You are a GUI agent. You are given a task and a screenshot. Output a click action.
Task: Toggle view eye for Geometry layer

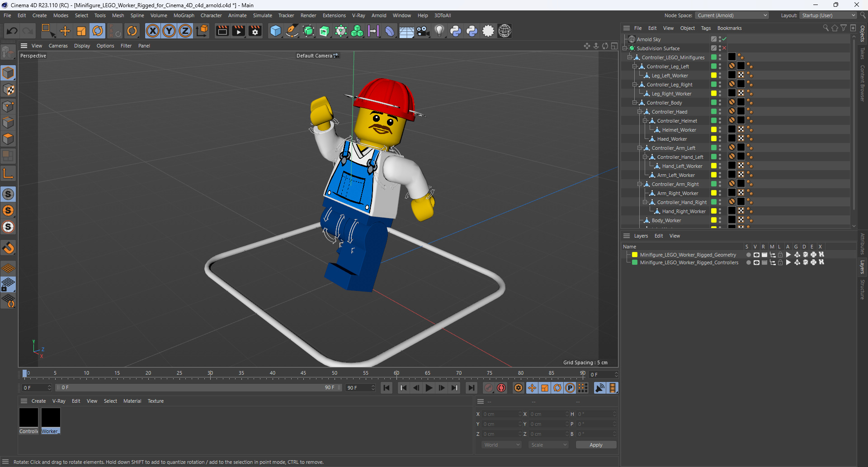pyautogui.click(x=756, y=255)
